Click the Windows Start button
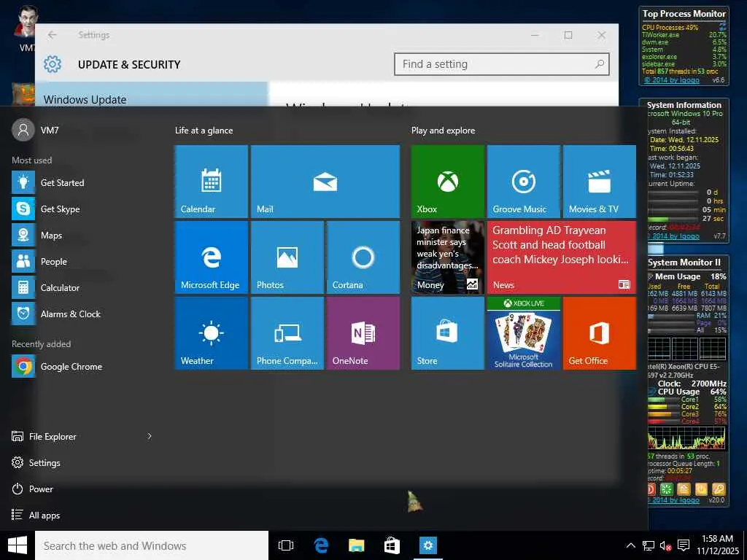This screenshot has width=747, height=560. [18, 545]
